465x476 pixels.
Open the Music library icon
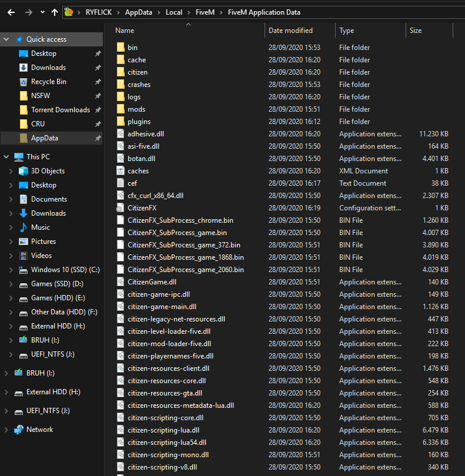click(24, 227)
